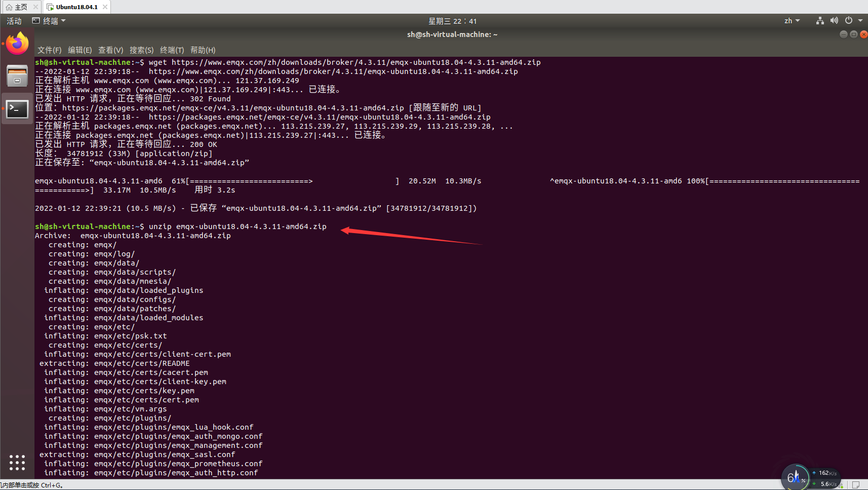Minimize the terminal window

click(x=843, y=34)
